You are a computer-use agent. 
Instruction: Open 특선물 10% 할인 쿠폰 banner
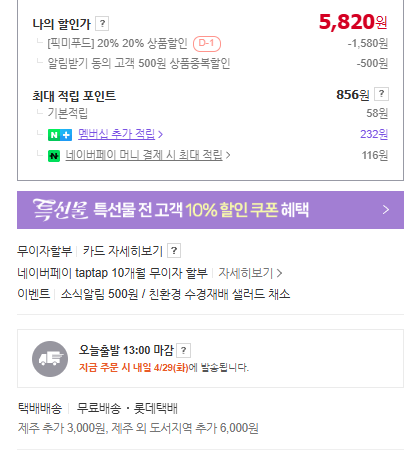(210, 210)
